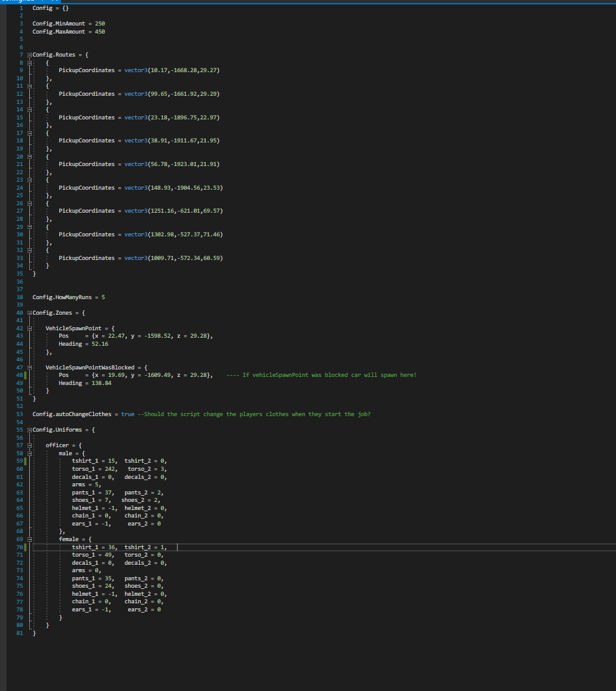Click "vector3(1302.98,-527.37,71.46)"
Viewport: 616px width, 691px height.
(173, 234)
